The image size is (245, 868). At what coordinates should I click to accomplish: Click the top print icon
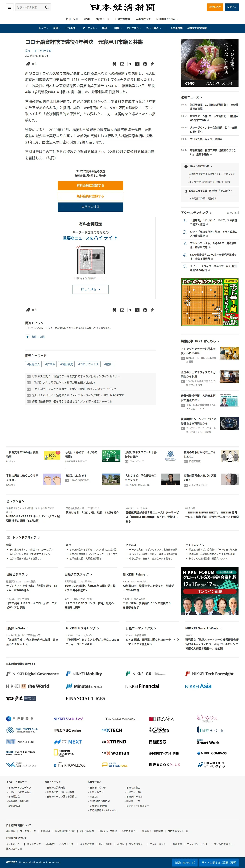tap(114, 64)
